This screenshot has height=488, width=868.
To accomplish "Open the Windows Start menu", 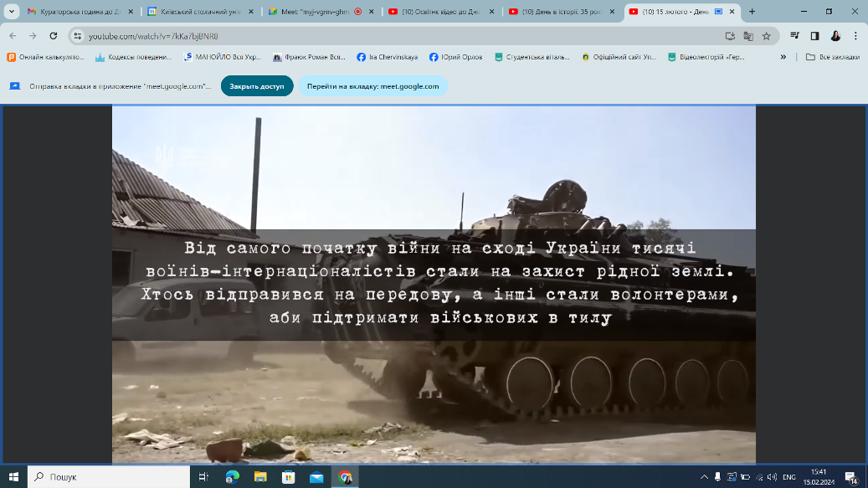I will tap(14, 477).
